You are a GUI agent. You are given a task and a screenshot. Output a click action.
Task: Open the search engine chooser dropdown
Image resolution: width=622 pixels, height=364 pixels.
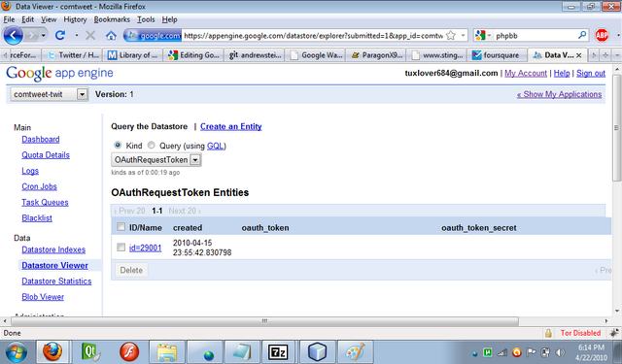(489, 36)
